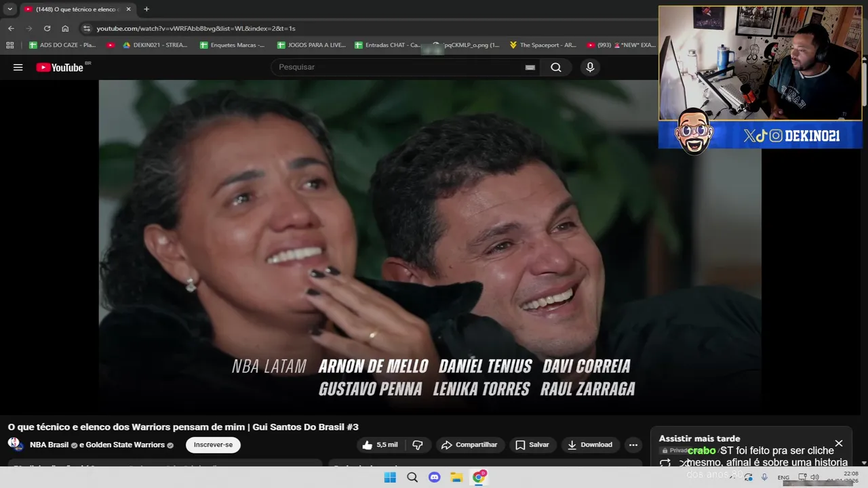The width and height of the screenshot is (868, 488).
Task: Open the 'JOGOS PARA A LIVE' bookmark
Action: coord(311,45)
